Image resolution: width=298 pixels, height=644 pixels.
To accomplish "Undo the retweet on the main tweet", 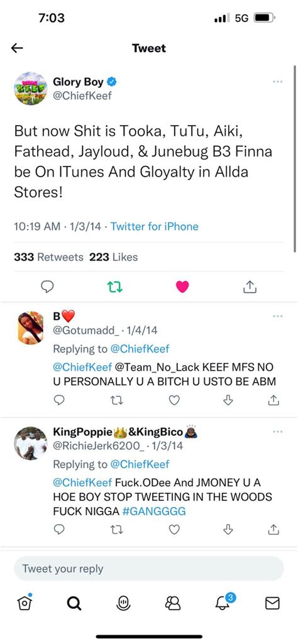I will 114,287.
